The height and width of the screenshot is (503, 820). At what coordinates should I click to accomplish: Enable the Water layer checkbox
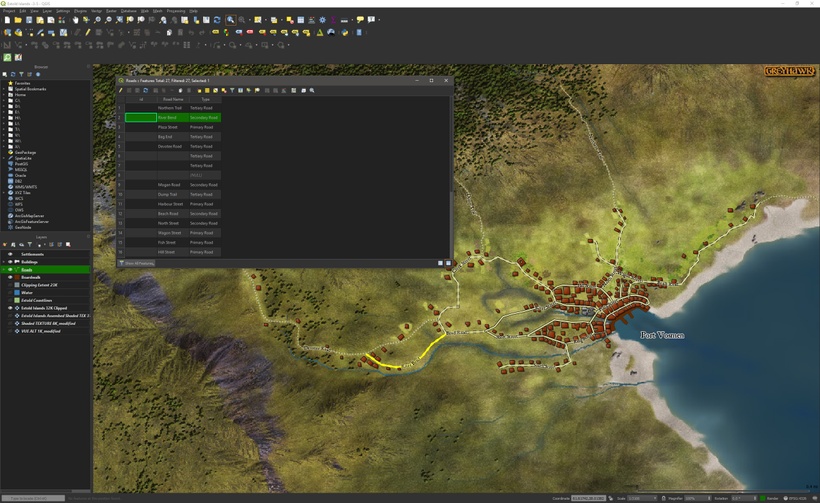click(x=11, y=292)
